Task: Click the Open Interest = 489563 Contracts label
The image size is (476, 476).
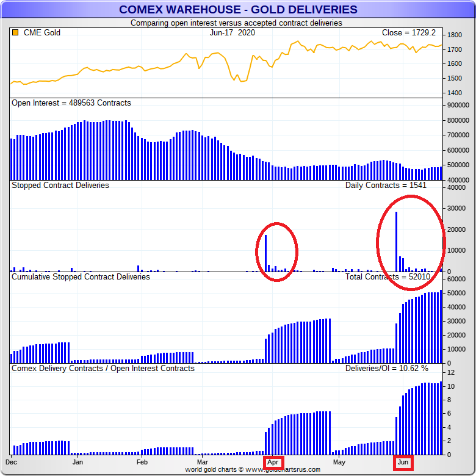Action: 71,103
